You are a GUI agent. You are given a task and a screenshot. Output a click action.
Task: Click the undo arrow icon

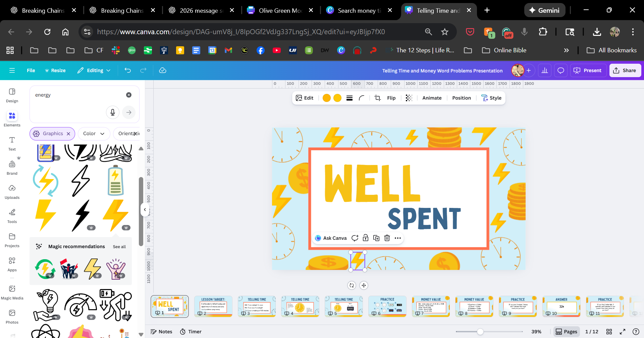[128, 70]
